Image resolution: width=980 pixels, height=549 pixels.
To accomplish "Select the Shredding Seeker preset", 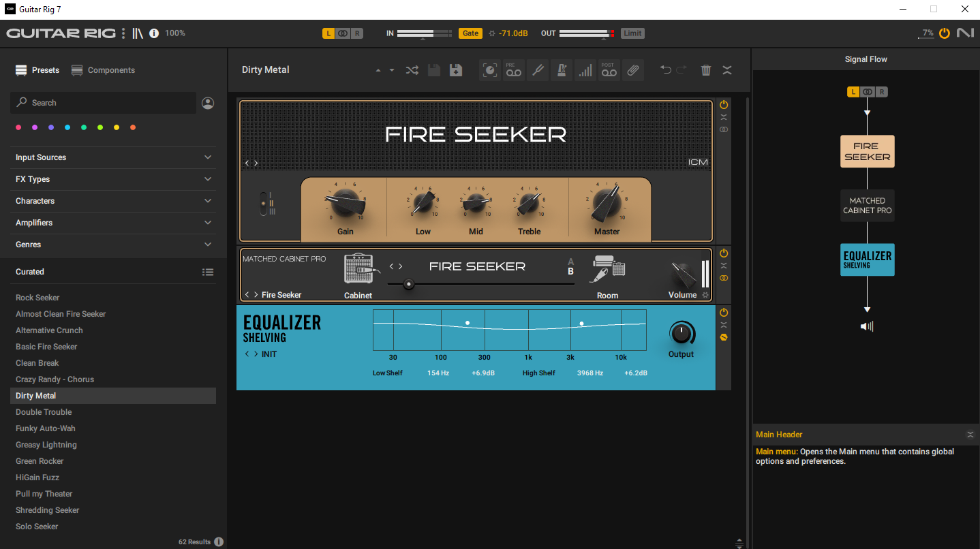I will (113, 510).
